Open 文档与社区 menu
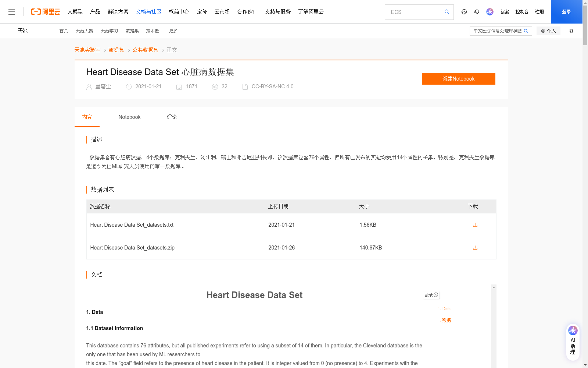 148,12
